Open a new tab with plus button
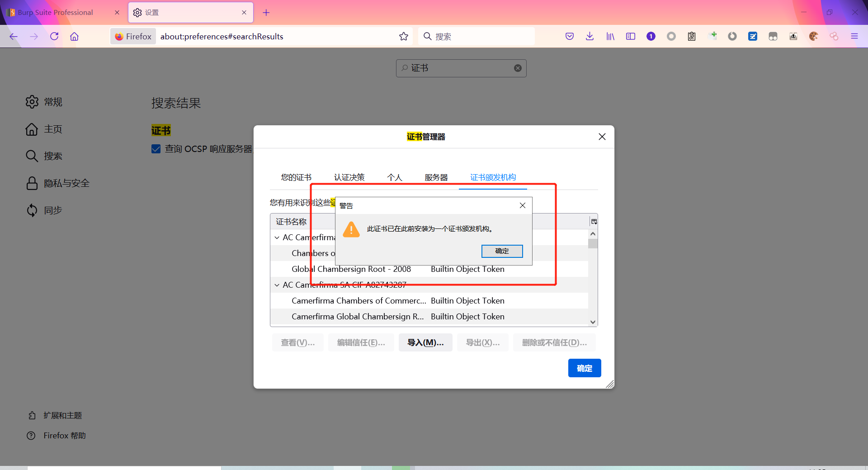This screenshot has width=868, height=470. (266, 13)
